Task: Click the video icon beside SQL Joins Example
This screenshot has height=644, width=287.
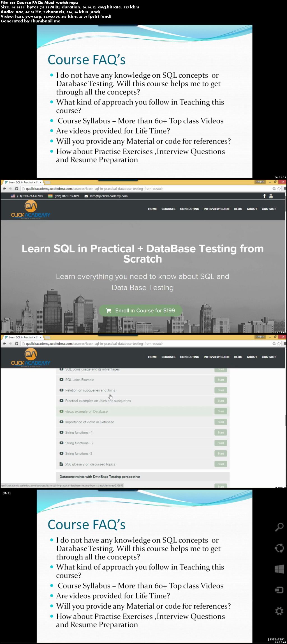Action: tap(61, 380)
